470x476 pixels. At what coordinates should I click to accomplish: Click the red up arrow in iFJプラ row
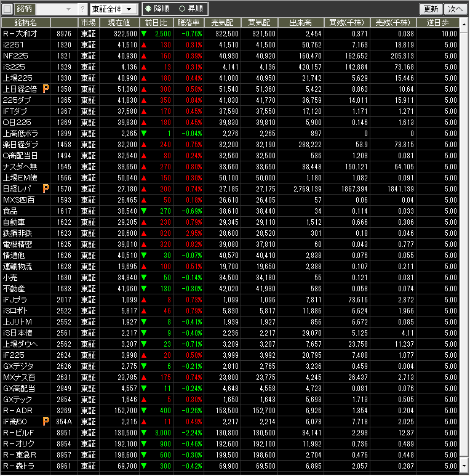tap(144, 300)
